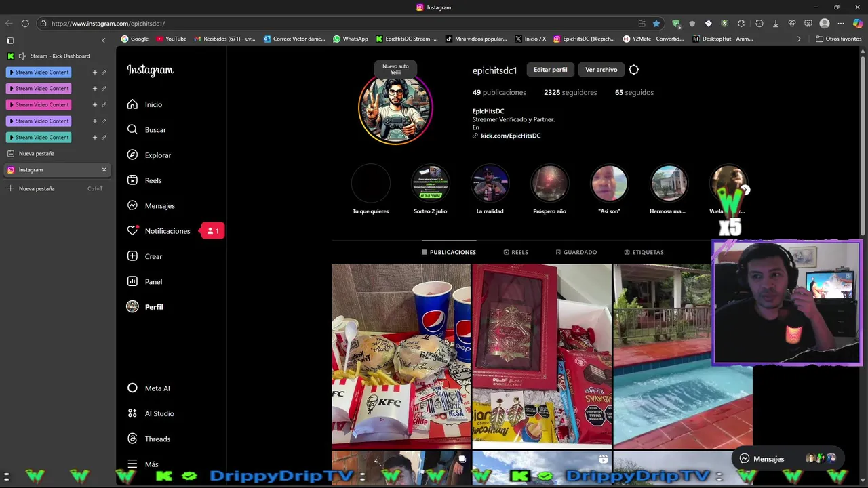This screenshot has height=488, width=868.
Task: Open the Explorar compass icon
Action: coord(132,155)
